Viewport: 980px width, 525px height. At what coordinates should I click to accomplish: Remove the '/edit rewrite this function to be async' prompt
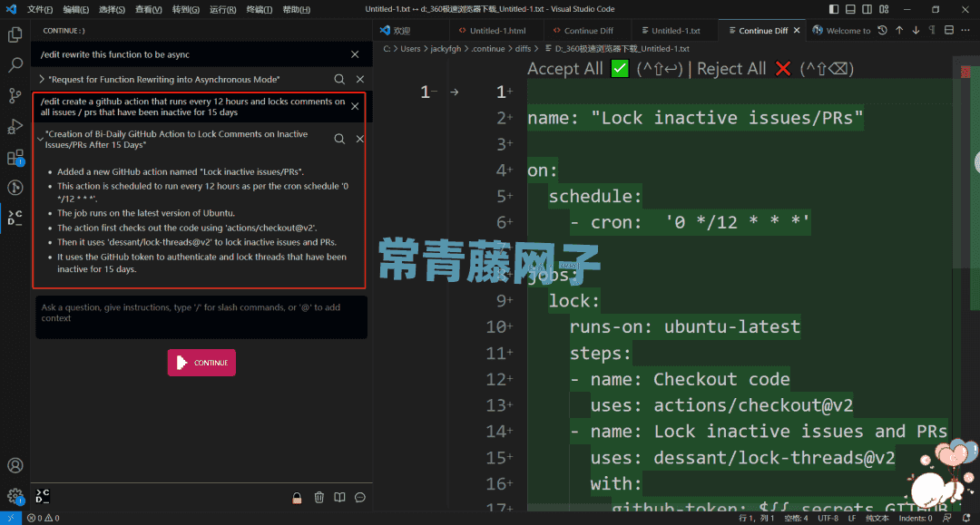click(x=355, y=54)
